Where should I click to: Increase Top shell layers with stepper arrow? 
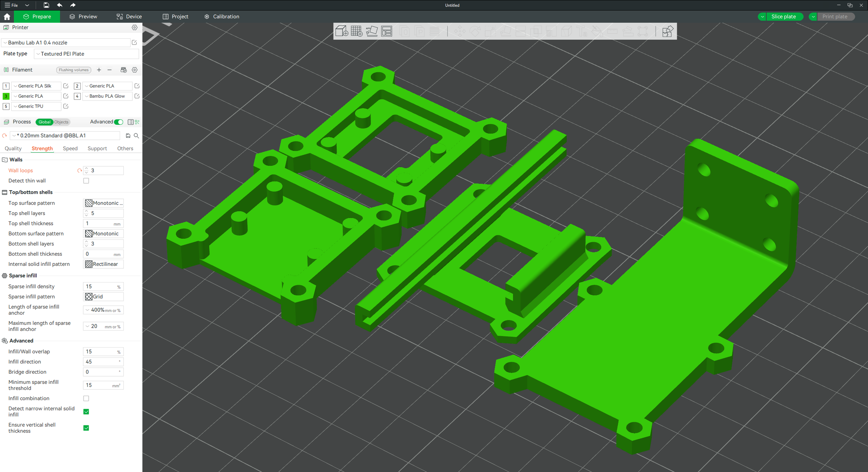point(86,211)
